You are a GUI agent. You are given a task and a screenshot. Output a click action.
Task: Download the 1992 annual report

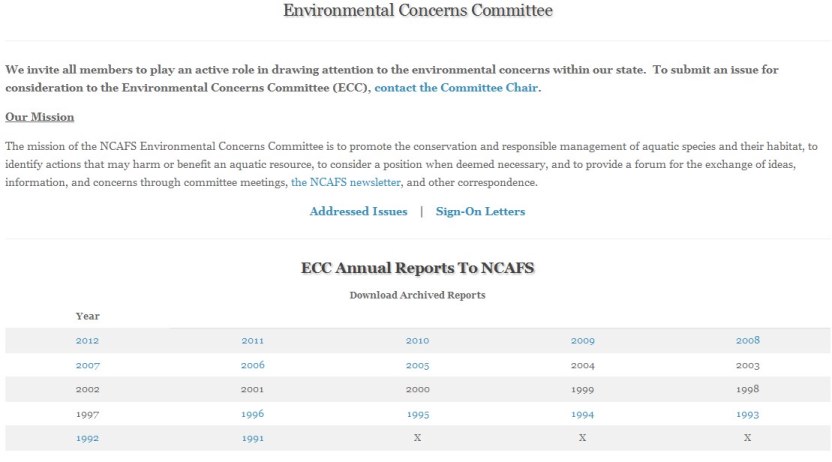(88, 438)
